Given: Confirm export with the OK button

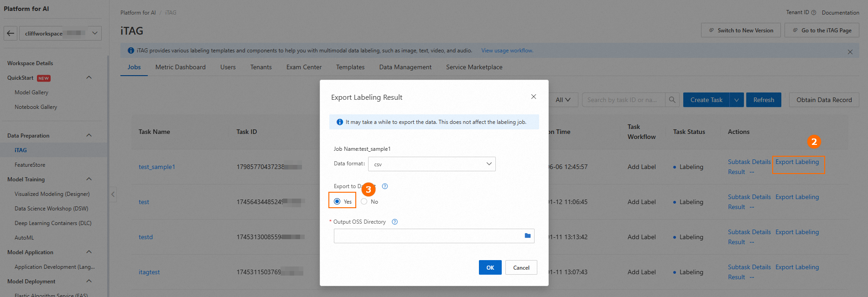Looking at the screenshot, I should pos(490,267).
